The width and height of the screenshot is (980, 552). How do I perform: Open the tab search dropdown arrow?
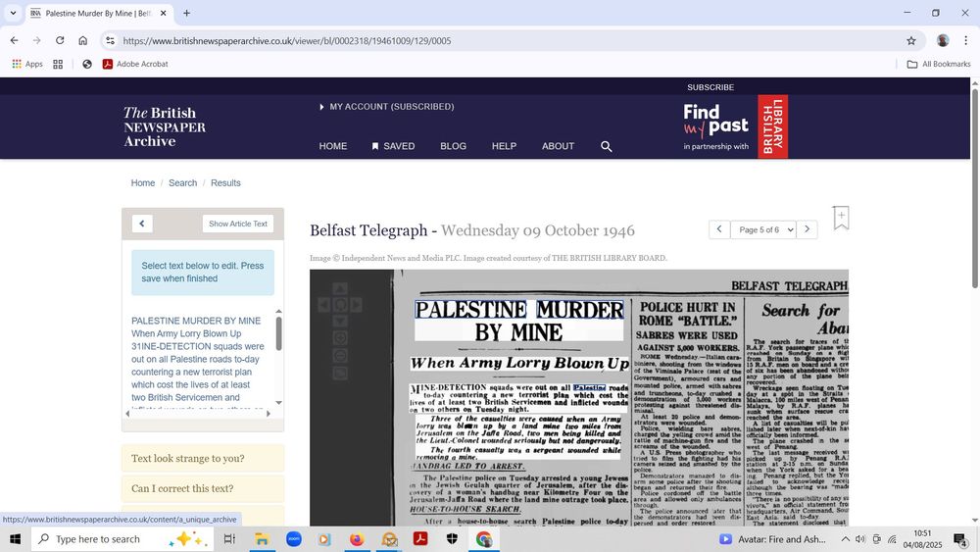[13, 13]
